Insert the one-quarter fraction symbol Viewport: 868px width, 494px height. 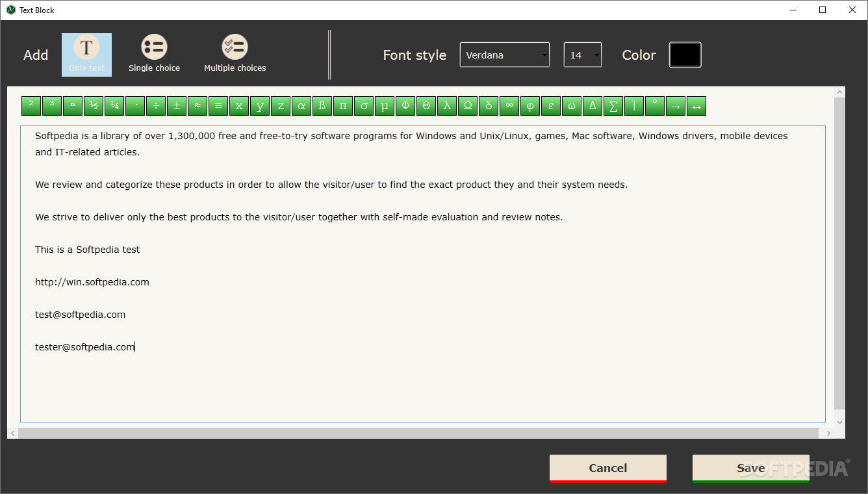pos(114,106)
